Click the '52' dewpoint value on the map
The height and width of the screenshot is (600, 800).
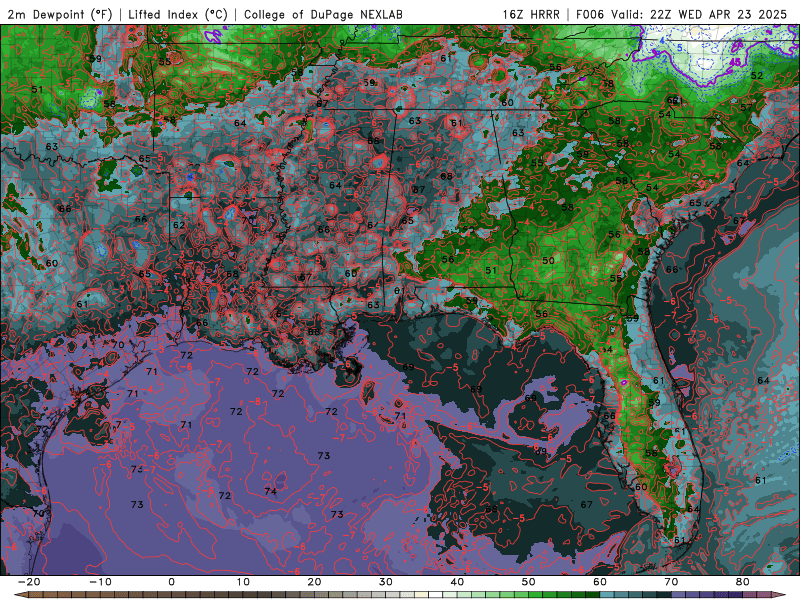[757, 76]
